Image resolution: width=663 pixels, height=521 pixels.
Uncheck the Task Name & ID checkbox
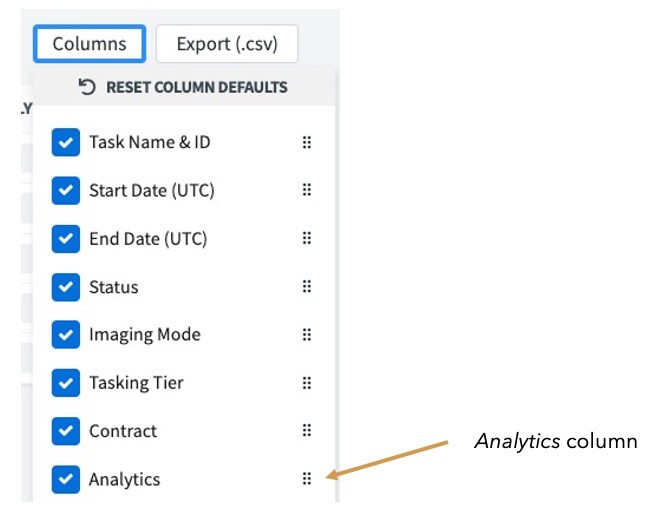click(65, 143)
